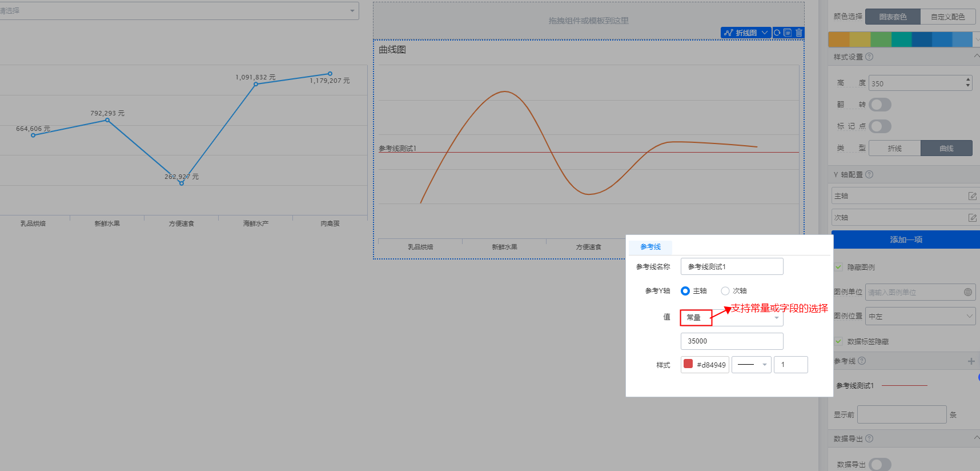Click globe icon in 图例单位 field
Viewport: 980px width, 471px height.
(x=968, y=292)
